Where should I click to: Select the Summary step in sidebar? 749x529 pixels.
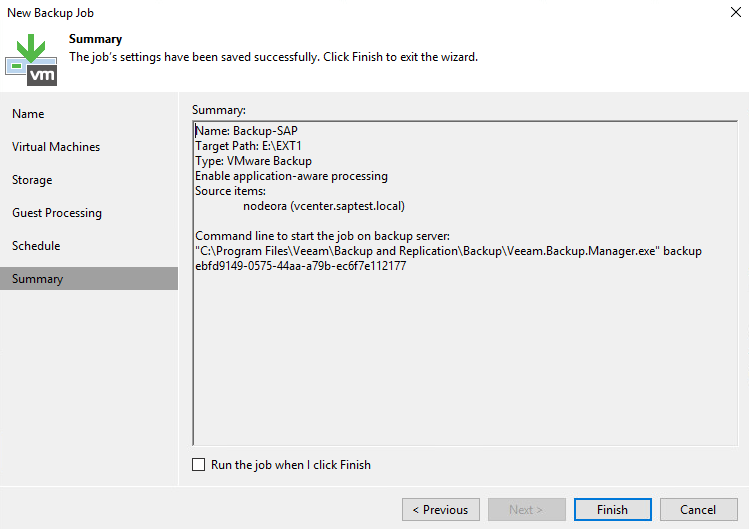[x=38, y=279]
